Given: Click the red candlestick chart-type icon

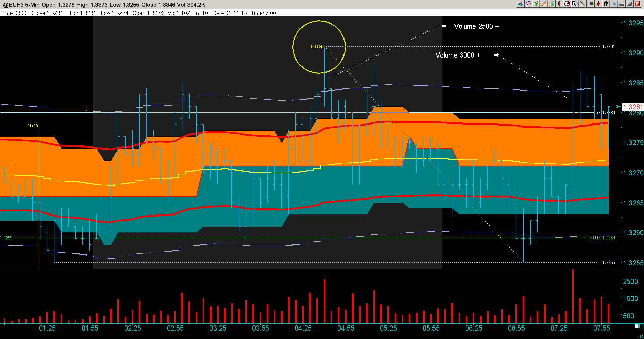Looking at the screenshot, I should click(559, 4).
